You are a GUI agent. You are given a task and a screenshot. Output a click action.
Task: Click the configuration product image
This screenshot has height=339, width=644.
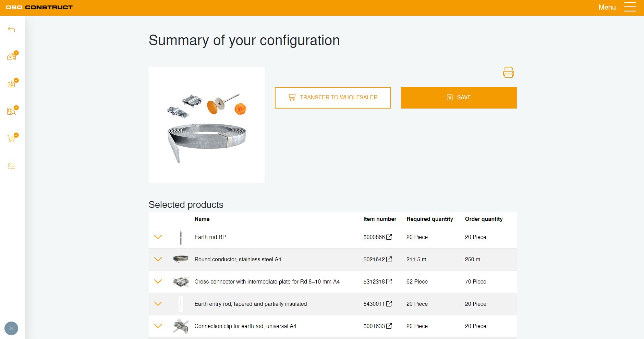(206, 125)
